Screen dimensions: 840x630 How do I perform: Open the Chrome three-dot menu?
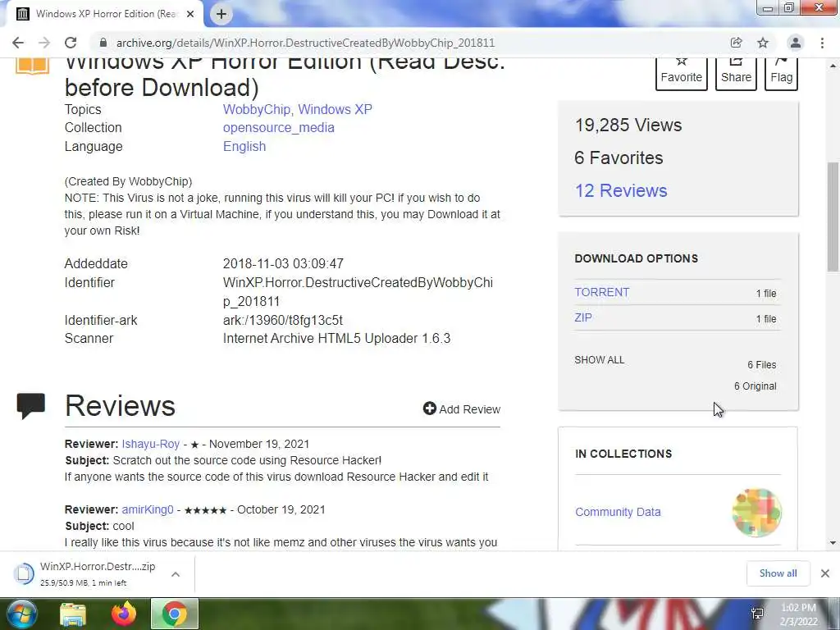point(822,43)
